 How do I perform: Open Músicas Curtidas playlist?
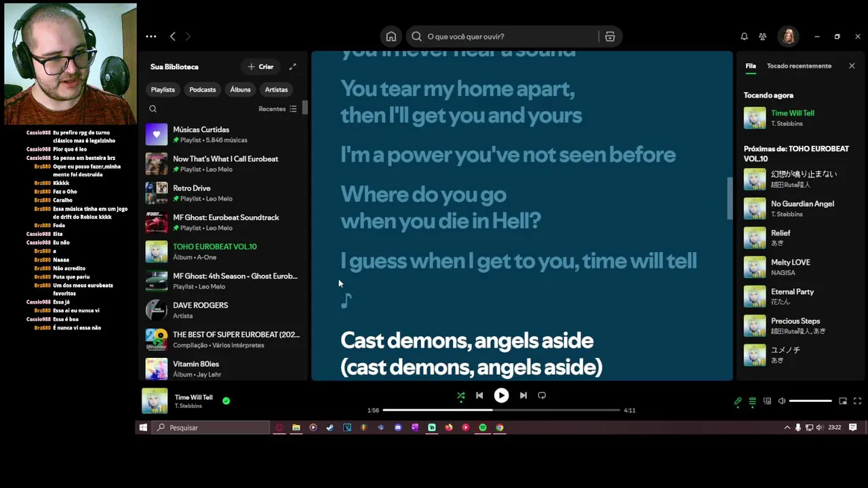pyautogui.click(x=223, y=134)
